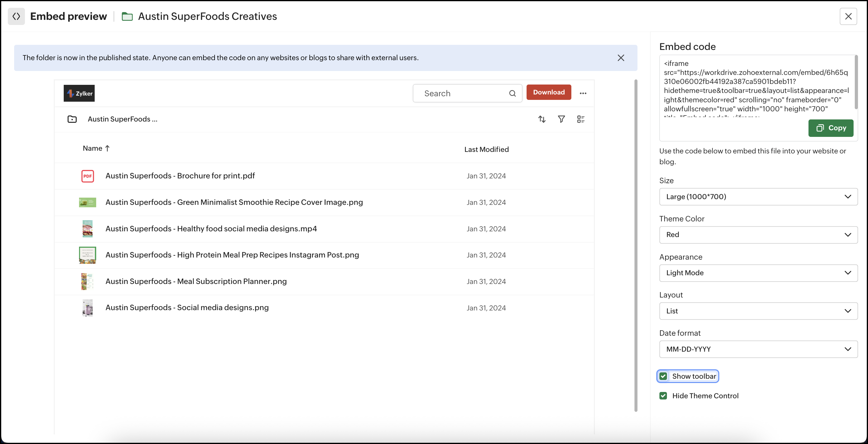The width and height of the screenshot is (868, 444).
Task: Click the Name ascending arrow
Action: [x=107, y=148]
